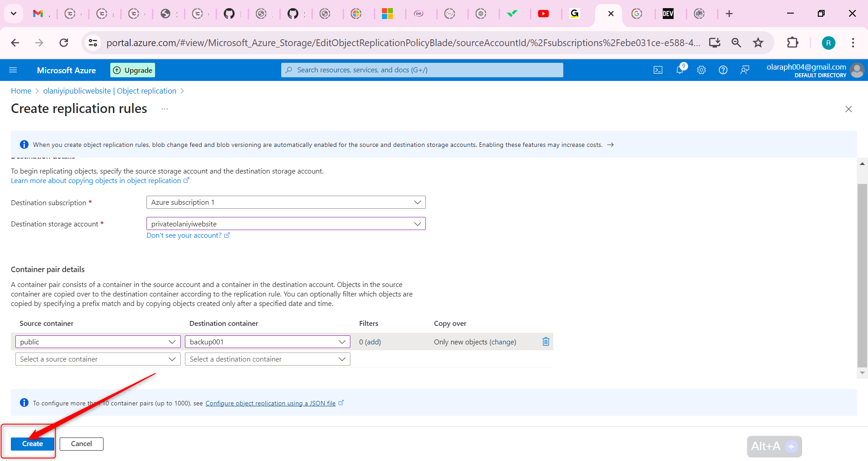This screenshot has height=461, width=868.
Task: Open the browser extensions puzzle icon
Action: point(793,42)
